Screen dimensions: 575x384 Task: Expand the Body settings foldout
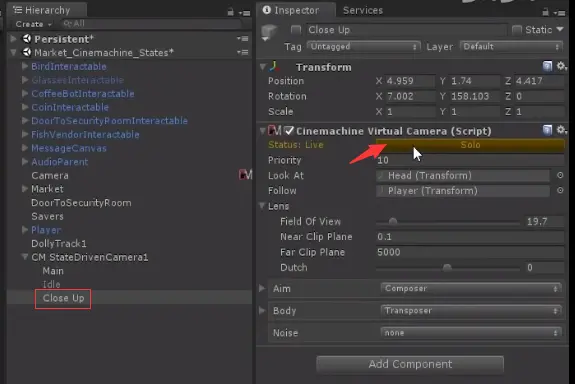coord(262,310)
